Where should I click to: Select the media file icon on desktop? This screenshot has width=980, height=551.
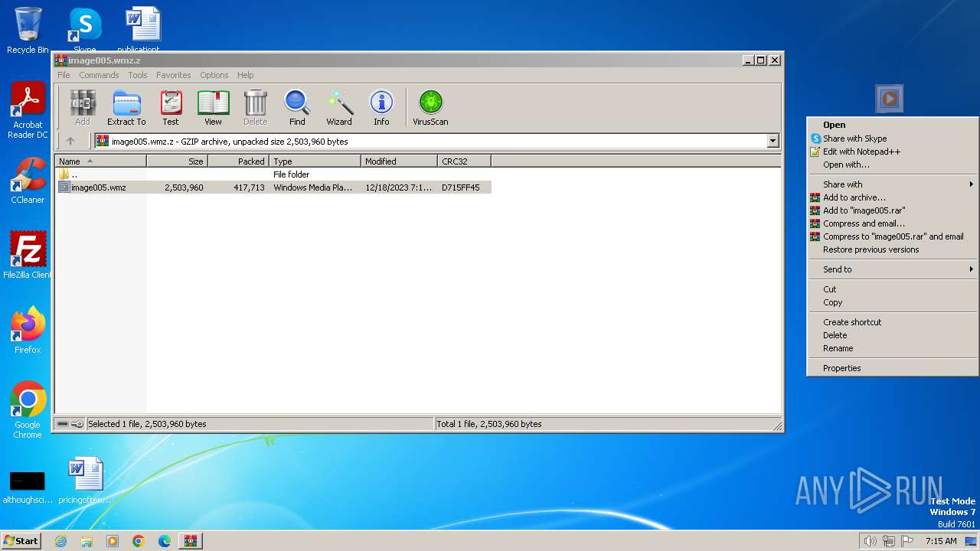[x=890, y=99]
